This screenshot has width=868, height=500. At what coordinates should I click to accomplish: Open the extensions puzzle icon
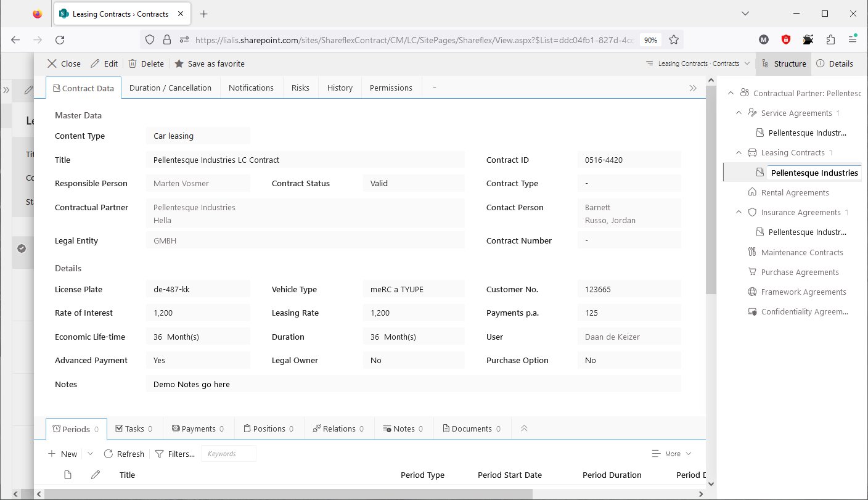pyautogui.click(x=830, y=39)
